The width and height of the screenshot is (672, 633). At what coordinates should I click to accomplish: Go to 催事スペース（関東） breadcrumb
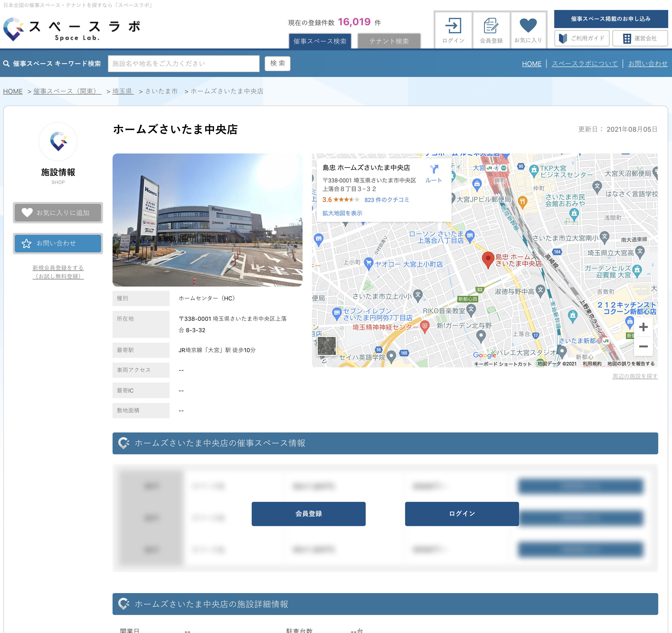[x=67, y=91]
